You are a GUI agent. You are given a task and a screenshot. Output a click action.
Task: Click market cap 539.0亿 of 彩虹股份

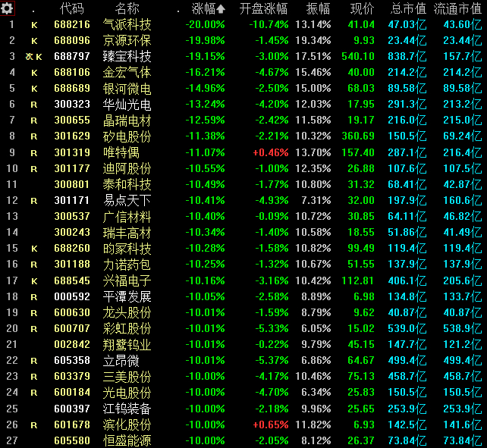pyautogui.click(x=407, y=328)
